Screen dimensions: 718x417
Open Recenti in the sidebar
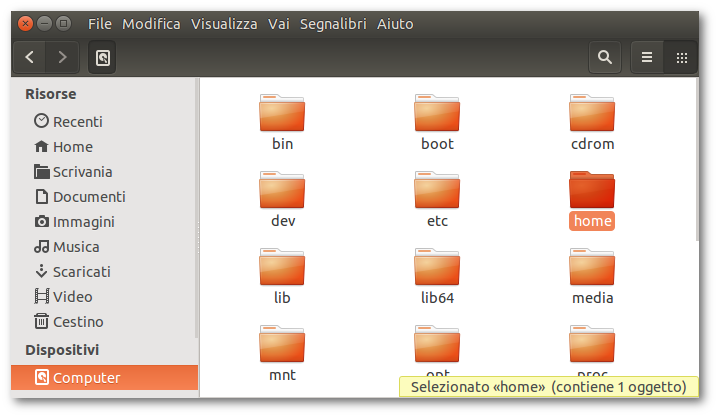(77, 122)
